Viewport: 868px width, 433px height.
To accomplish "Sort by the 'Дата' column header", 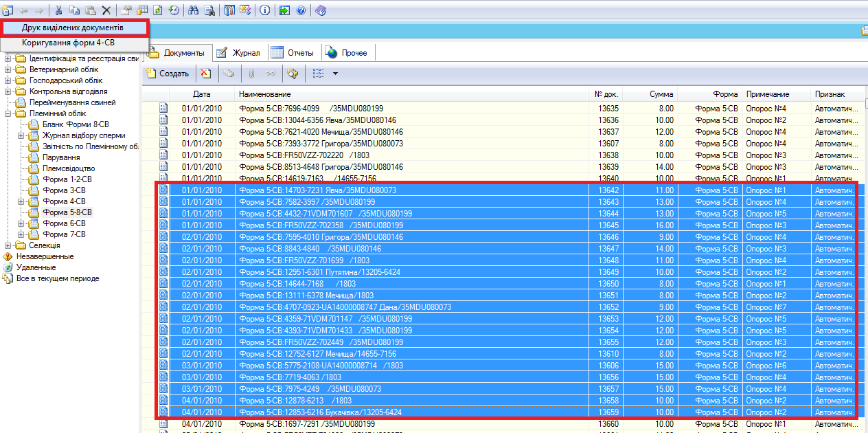I will [x=202, y=94].
